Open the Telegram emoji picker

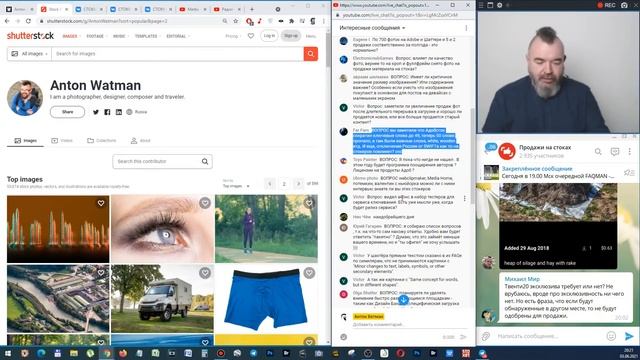click(611, 336)
